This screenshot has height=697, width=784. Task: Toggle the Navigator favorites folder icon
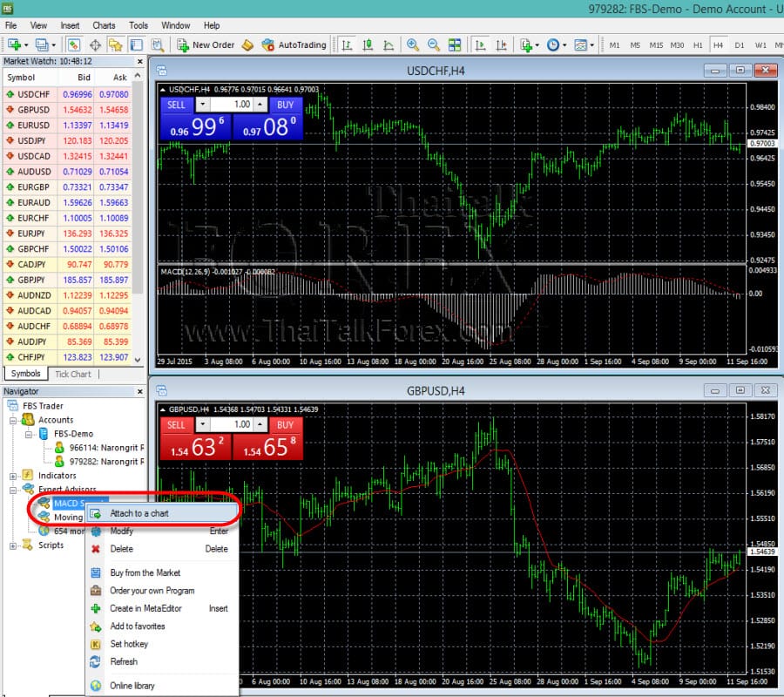pyautogui.click(x=116, y=45)
